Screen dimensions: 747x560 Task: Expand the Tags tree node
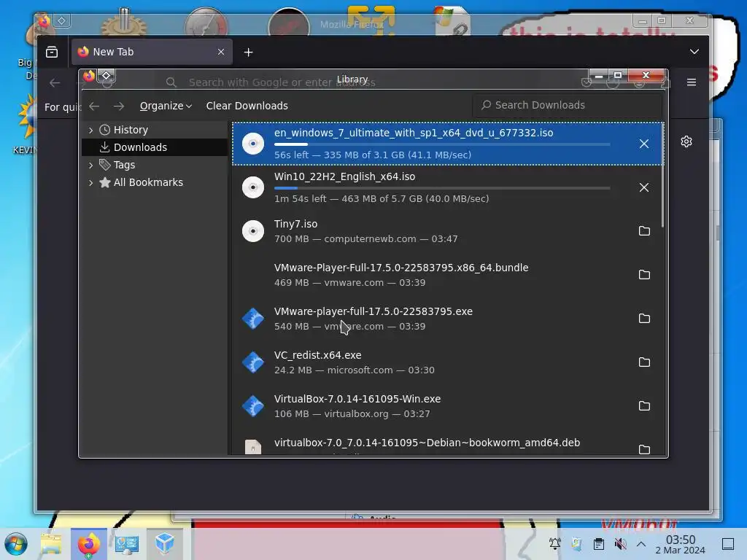(90, 166)
